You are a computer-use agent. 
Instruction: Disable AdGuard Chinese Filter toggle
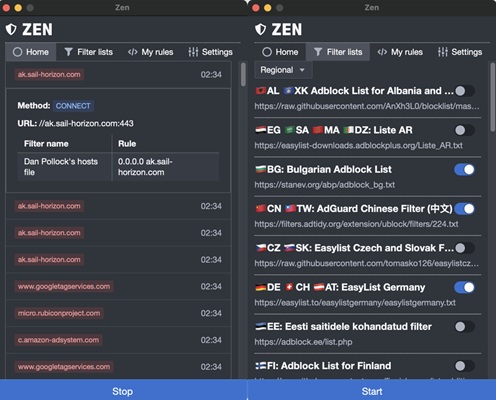(464, 209)
